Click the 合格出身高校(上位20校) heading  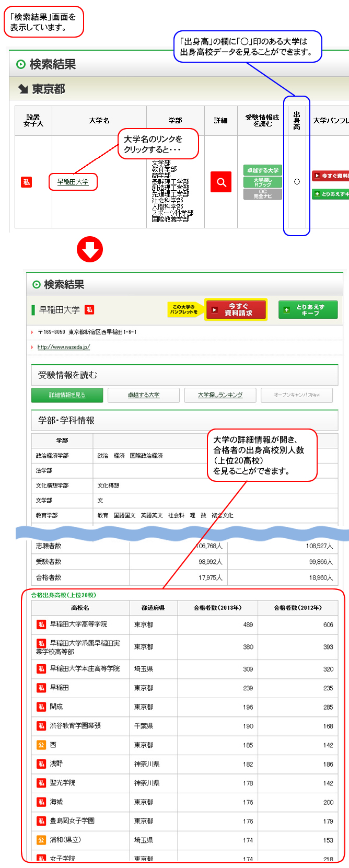64,595
